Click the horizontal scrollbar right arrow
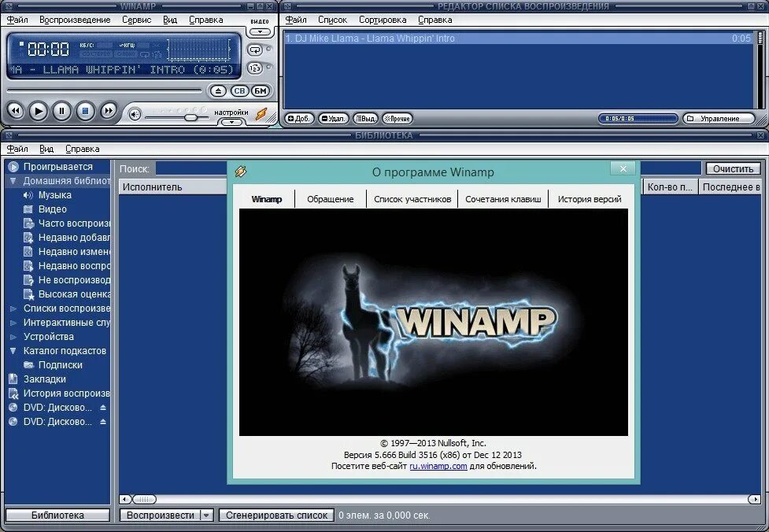The image size is (769, 532). pyautogui.click(x=754, y=499)
